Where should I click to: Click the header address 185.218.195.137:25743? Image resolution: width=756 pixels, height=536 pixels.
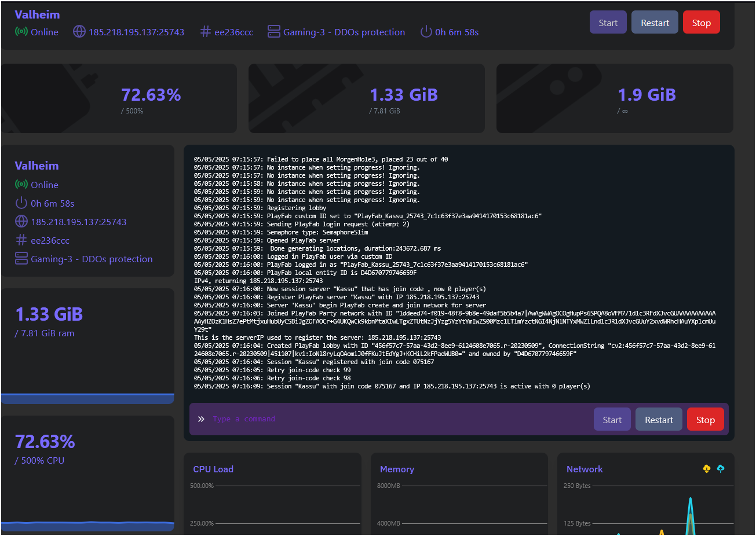pos(136,32)
